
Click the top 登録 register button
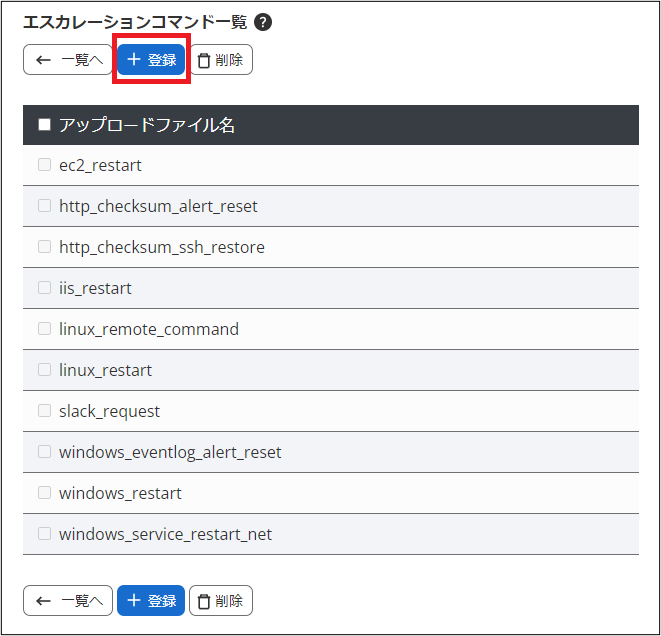tap(151, 60)
